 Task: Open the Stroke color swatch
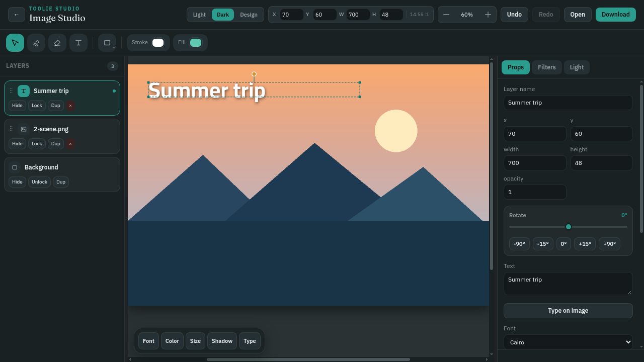click(158, 43)
